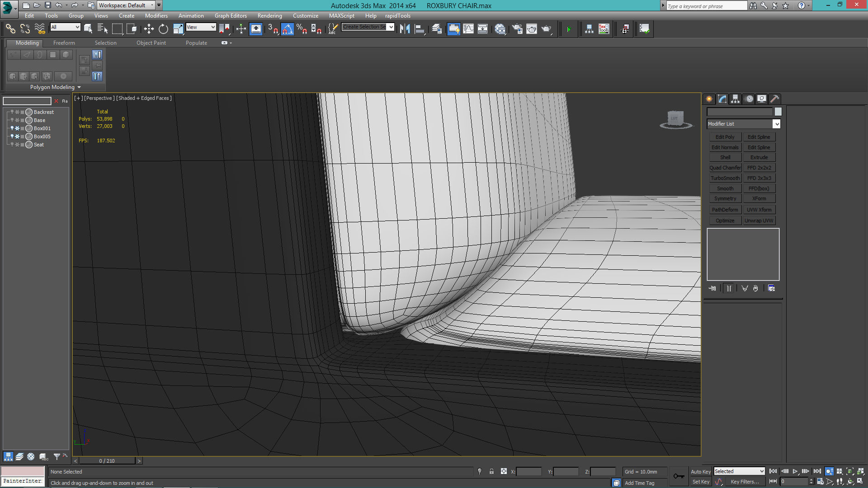Open Select by Name dialog icon

tap(103, 29)
